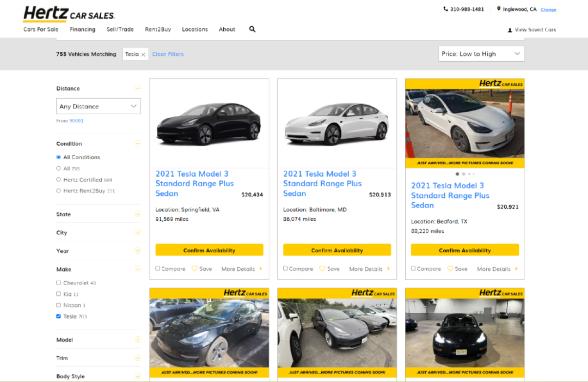Expand the Model filter section
Image resolution: width=588 pixels, height=382 pixels.
tap(138, 339)
